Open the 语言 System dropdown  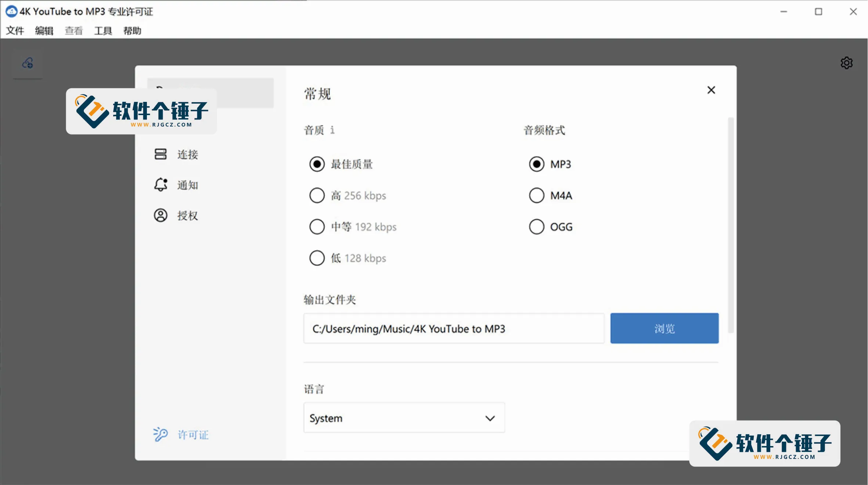[x=404, y=418]
